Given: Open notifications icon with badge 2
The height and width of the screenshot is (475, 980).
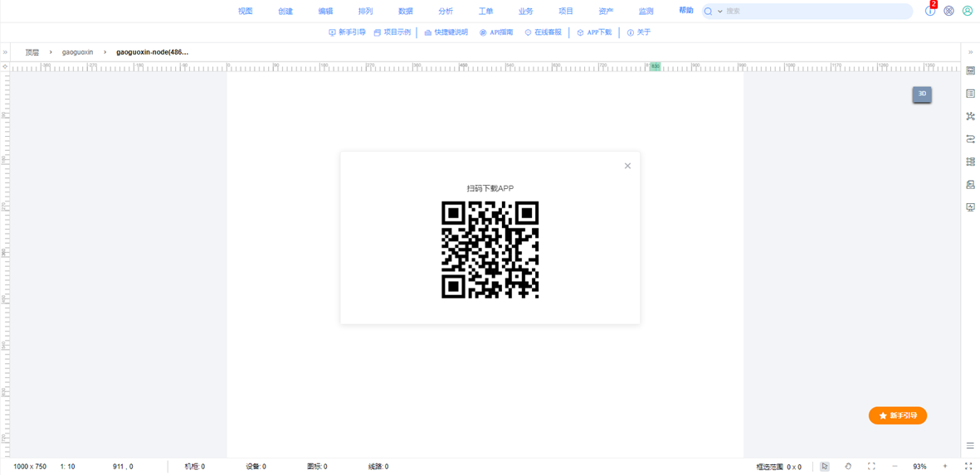Looking at the screenshot, I should point(930,11).
